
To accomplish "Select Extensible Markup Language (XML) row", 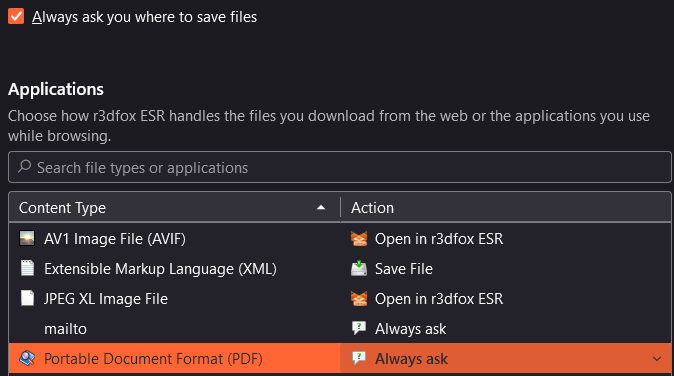I will 340,269.
